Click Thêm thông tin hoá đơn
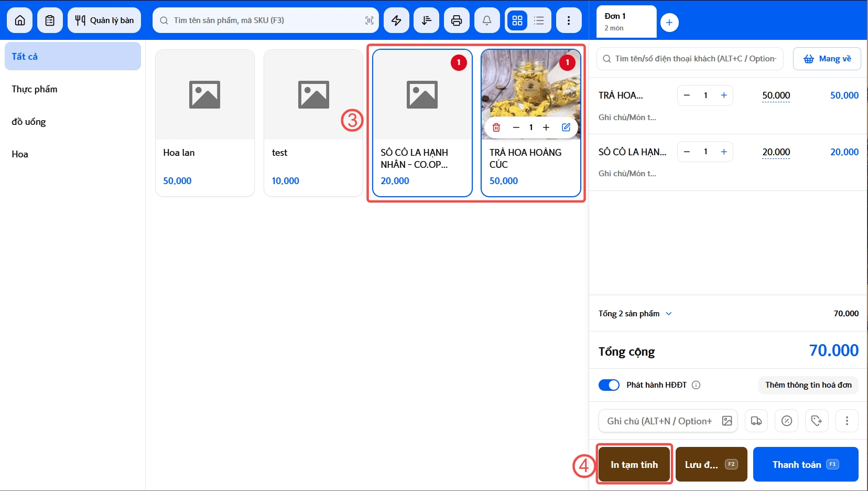868x491 pixels. pos(808,385)
